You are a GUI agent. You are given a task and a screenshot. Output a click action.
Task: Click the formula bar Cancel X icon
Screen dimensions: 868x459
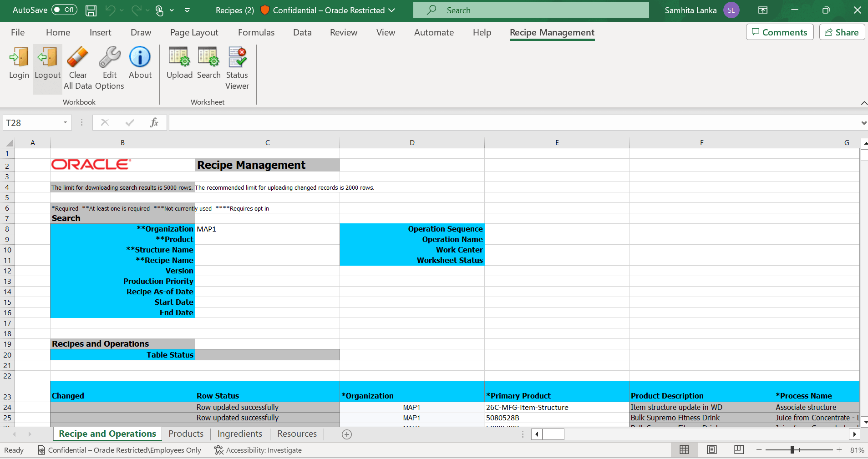point(105,122)
